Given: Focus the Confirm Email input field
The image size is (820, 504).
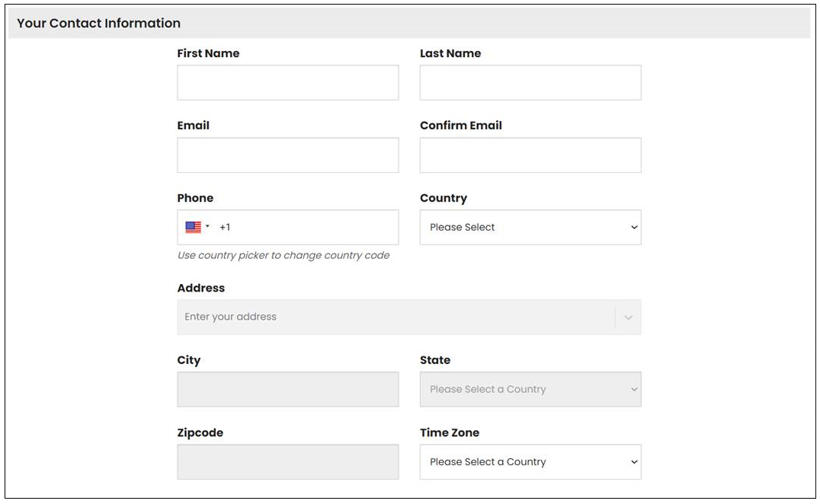Looking at the screenshot, I should [x=530, y=155].
